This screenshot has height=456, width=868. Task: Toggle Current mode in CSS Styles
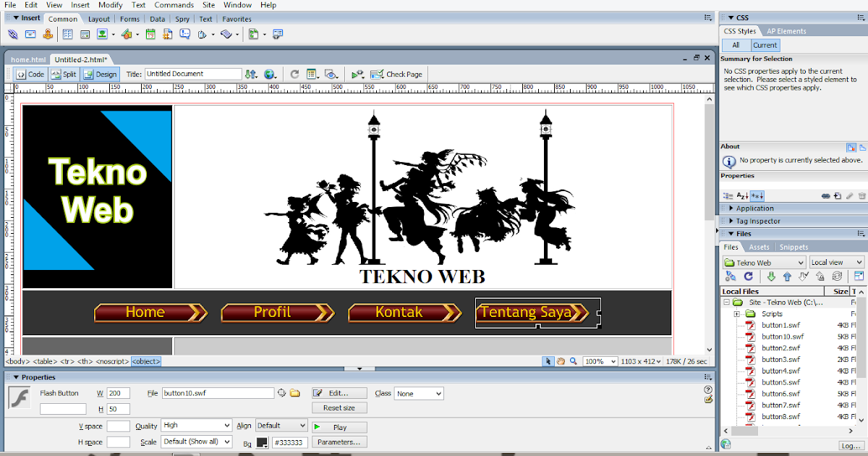(765, 45)
